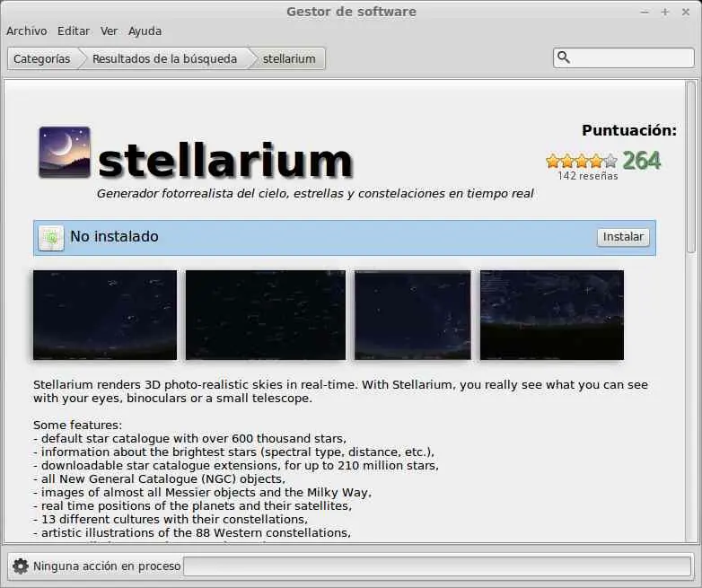Click the magnifier icon in search box
This screenshot has height=588, width=702.
point(564,57)
